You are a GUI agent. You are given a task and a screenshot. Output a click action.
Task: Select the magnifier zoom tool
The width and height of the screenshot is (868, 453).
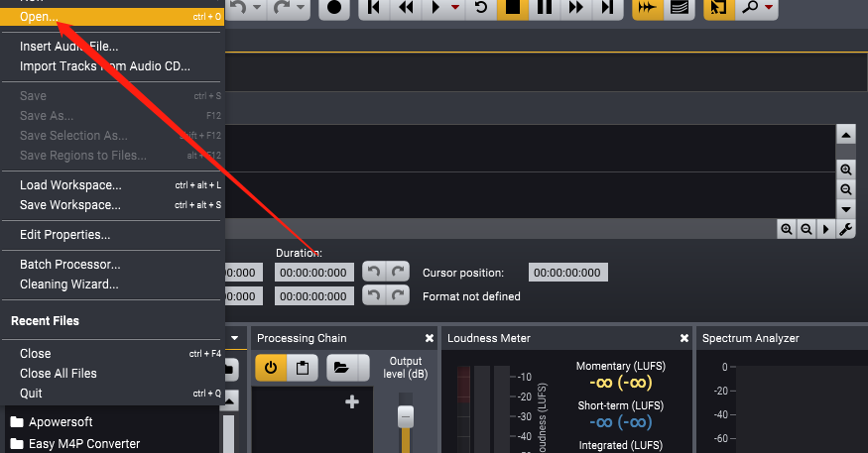tap(750, 8)
